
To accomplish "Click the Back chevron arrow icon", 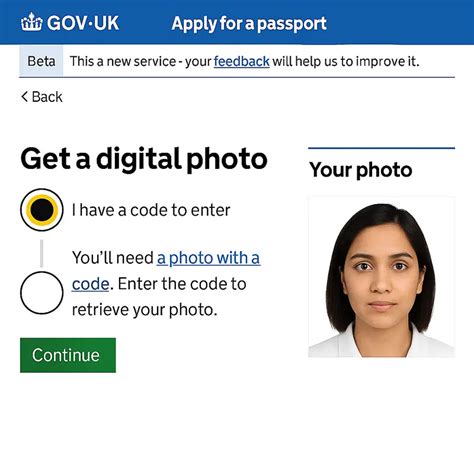I will coord(24,97).
